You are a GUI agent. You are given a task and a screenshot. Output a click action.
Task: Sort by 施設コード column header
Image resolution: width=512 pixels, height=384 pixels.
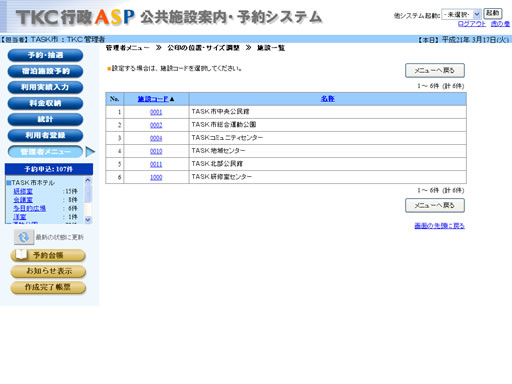pos(153,99)
